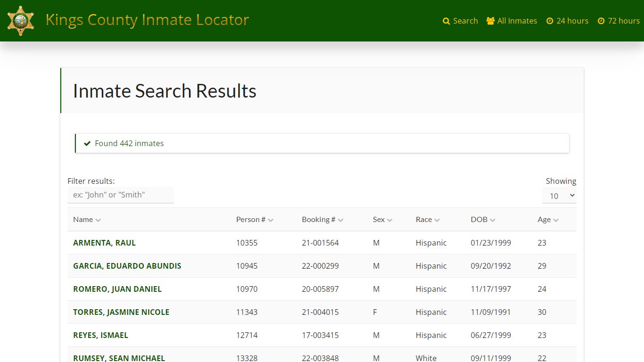Select person number 11343
Image resolution: width=644 pixels, height=362 pixels.
click(247, 312)
